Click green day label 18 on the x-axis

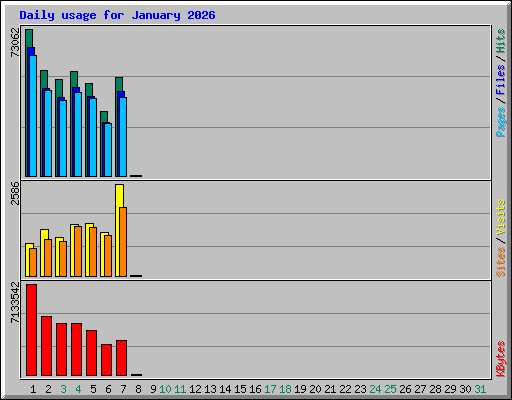click(x=285, y=389)
